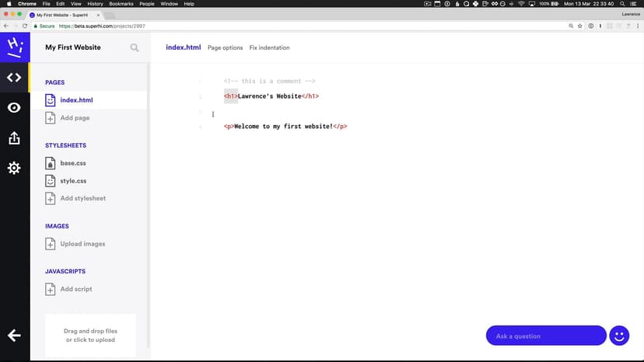Search project files with magnifier icon
The height and width of the screenshot is (362, 644).
(x=135, y=48)
